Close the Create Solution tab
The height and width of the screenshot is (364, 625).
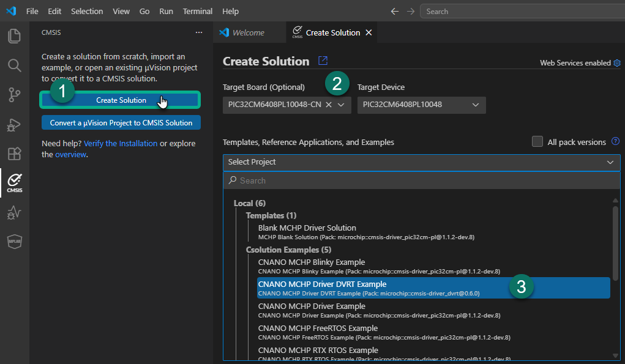click(369, 32)
